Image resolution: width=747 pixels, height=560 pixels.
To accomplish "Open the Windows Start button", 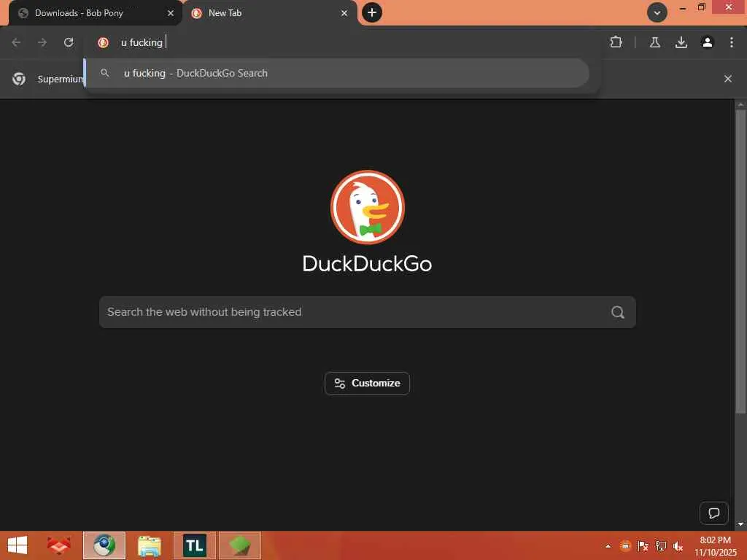I will pos(18,545).
